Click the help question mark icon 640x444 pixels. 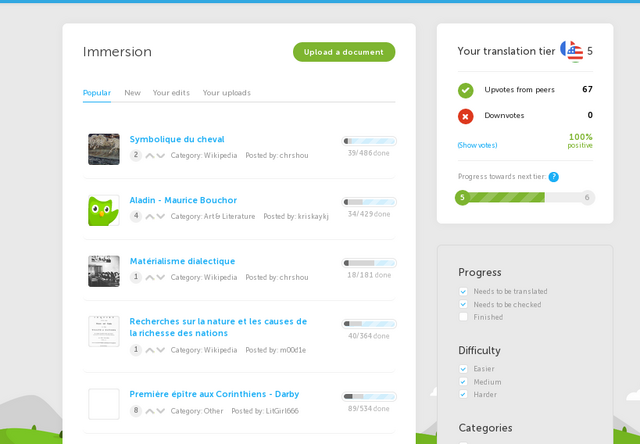click(553, 177)
